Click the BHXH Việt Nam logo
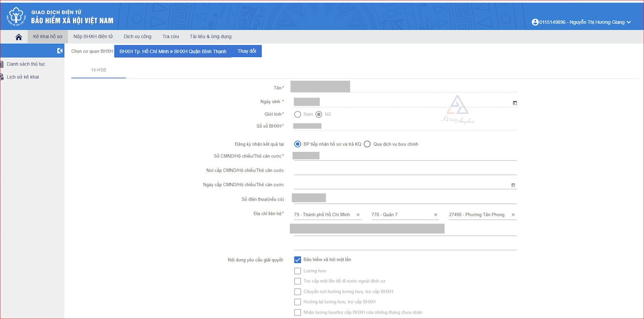Screen dimensions: 644x319 pos(16,16)
